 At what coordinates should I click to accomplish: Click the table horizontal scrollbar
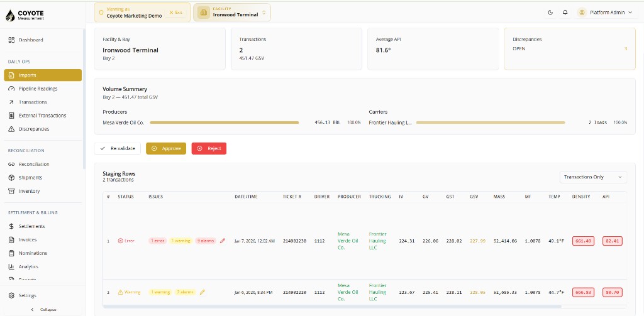pyautogui.click(x=332, y=306)
